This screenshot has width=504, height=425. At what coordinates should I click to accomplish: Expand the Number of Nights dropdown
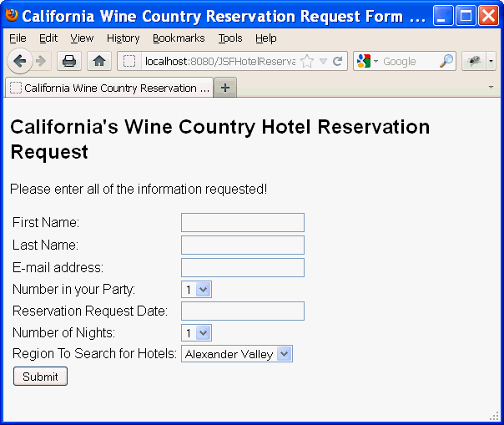click(x=197, y=332)
